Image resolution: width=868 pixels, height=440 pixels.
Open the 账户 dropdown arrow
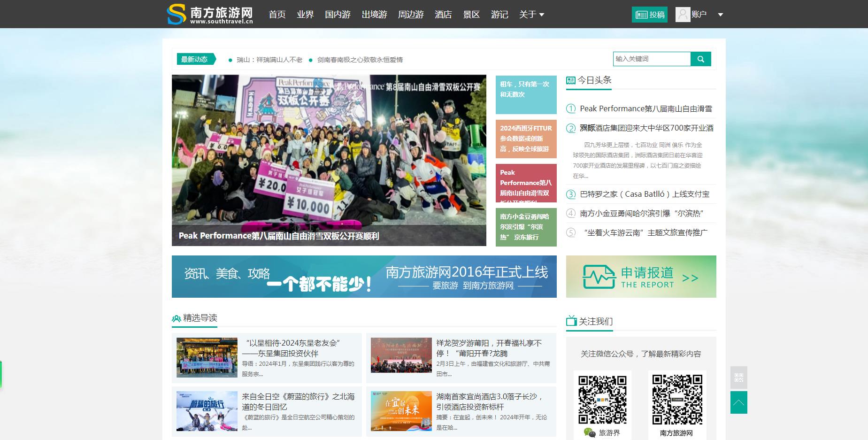click(x=720, y=15)
